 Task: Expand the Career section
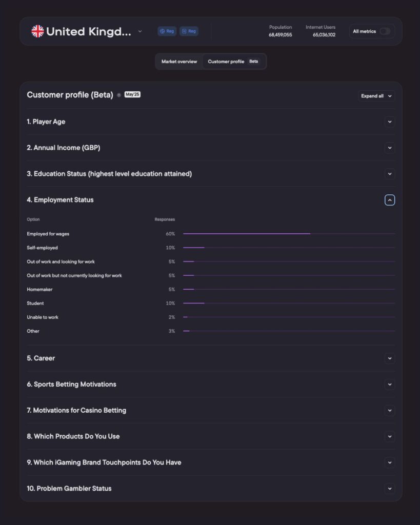(390, 358)
